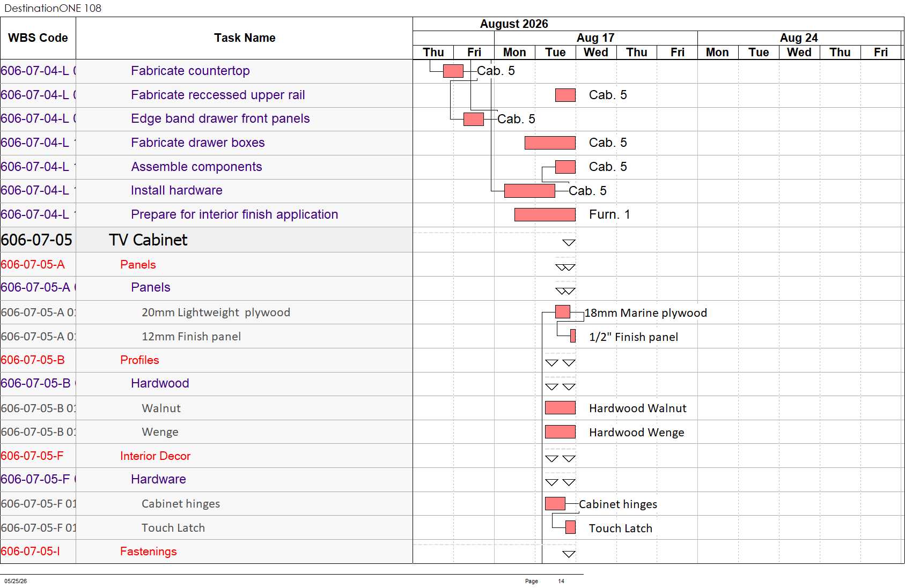Click the 1/2" Finish panel bar label
This screenshot has height=588, width=905.
click(634, 337)
